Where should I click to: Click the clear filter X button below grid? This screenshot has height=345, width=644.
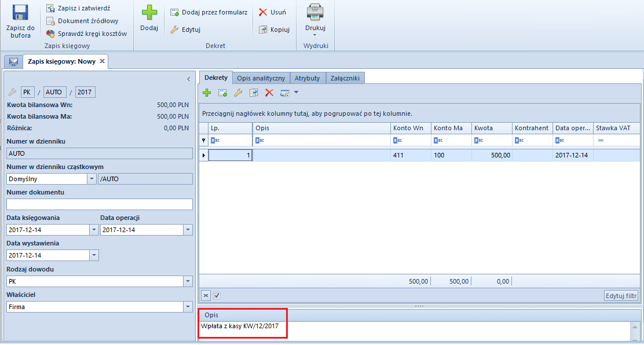point(206,295)
